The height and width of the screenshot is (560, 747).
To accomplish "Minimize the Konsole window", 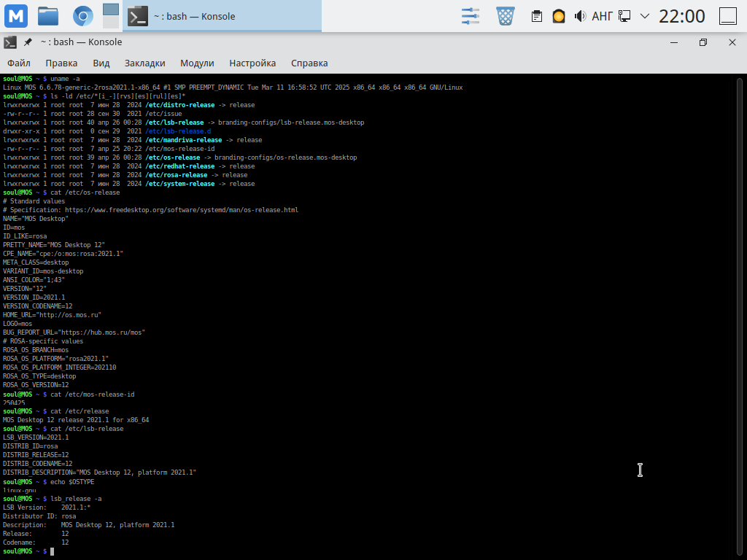I will (673, 42).
